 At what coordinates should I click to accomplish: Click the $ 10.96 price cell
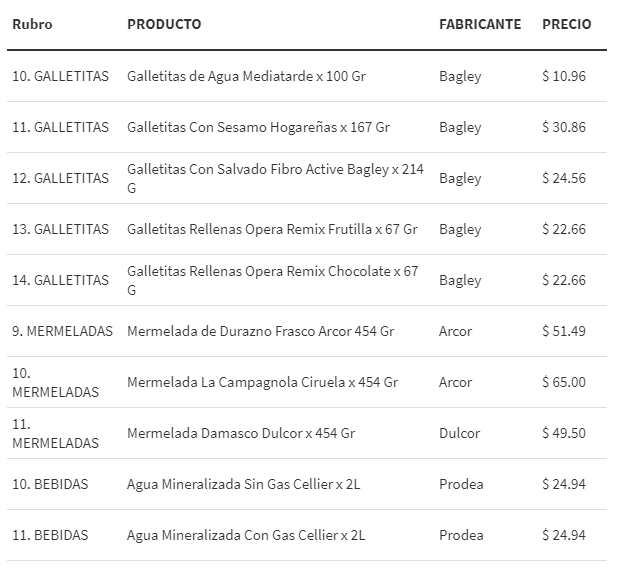click(x=563, y=76)
